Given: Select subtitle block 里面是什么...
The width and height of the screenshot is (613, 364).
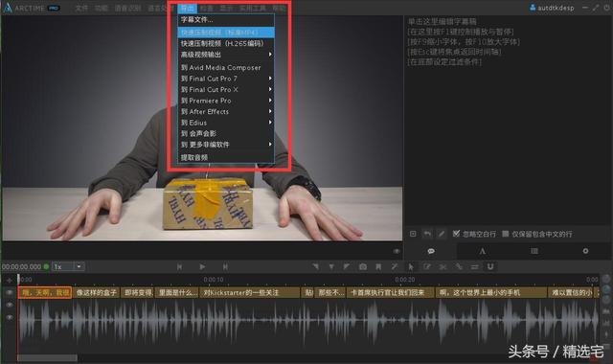Looking at the screenshot, I should [176, 292].
